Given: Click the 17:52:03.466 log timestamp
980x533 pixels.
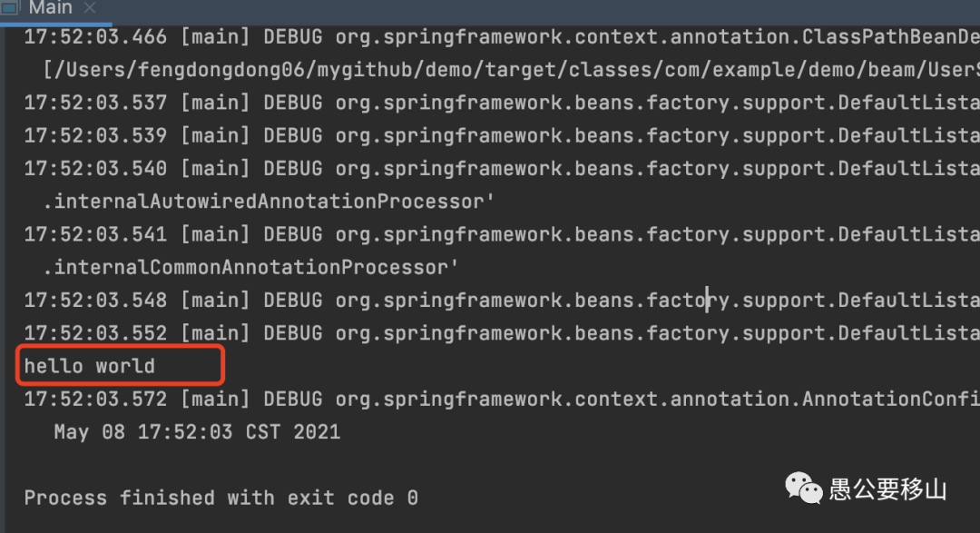Looking at the screenshot, I should click(95, 37).
